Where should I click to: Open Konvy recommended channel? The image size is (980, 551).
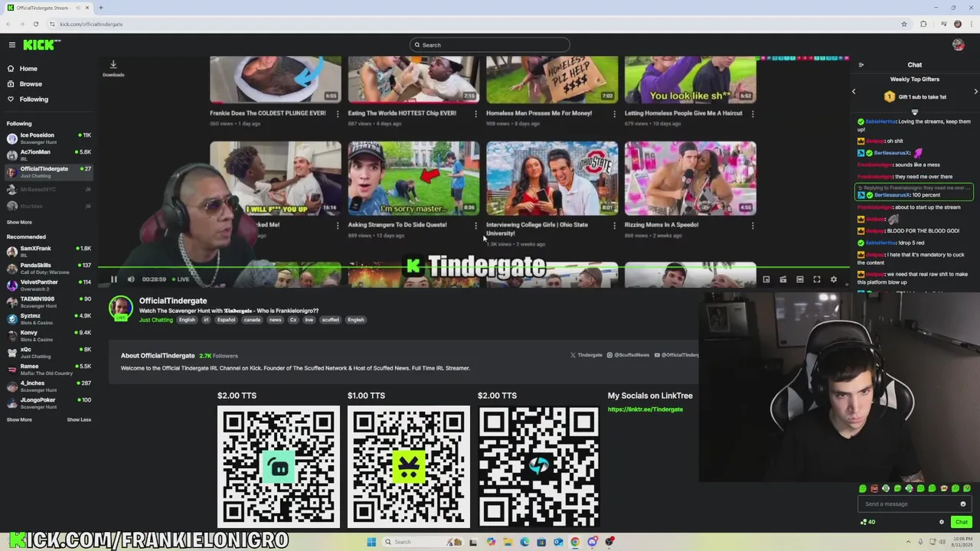point(48,336)
